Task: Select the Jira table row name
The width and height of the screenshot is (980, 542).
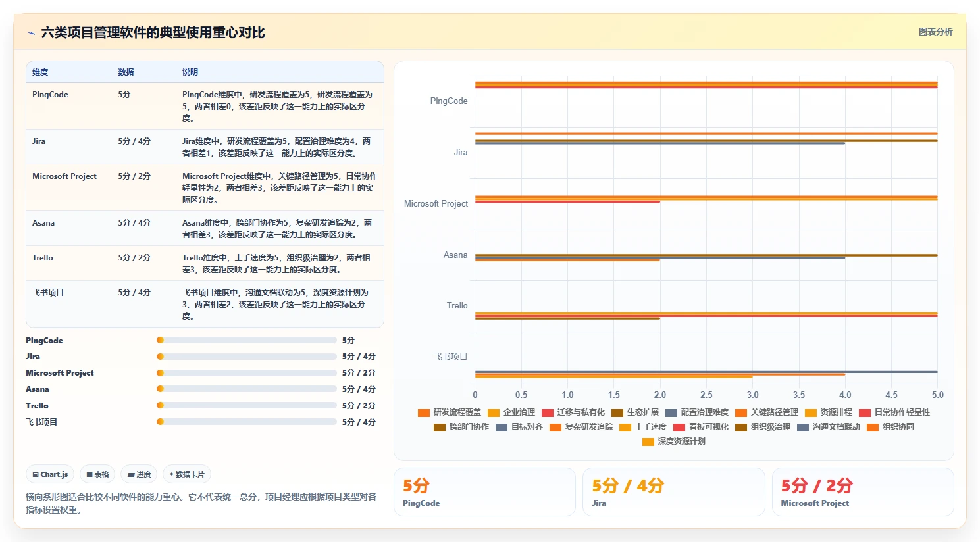Action: pos(39,141)
